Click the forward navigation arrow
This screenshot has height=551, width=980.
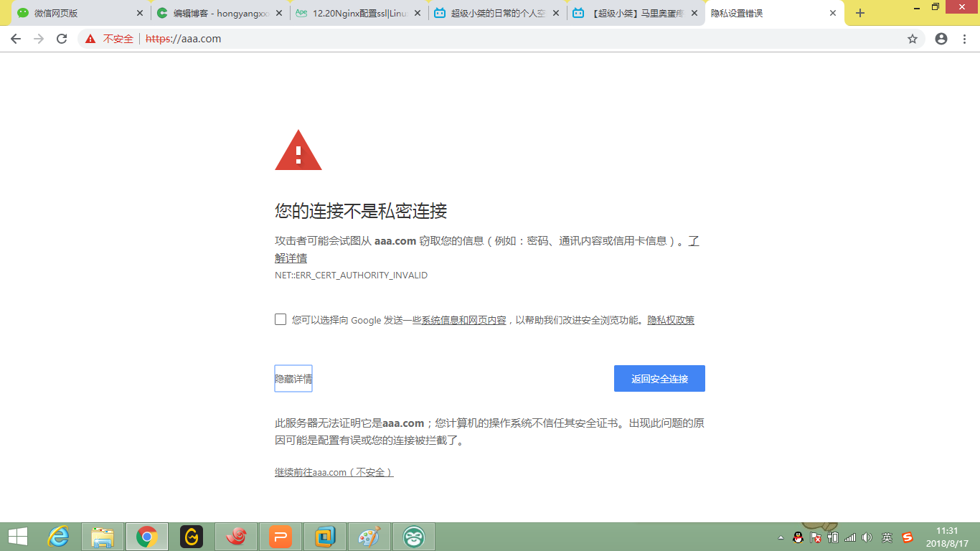(x=39, y=39)
